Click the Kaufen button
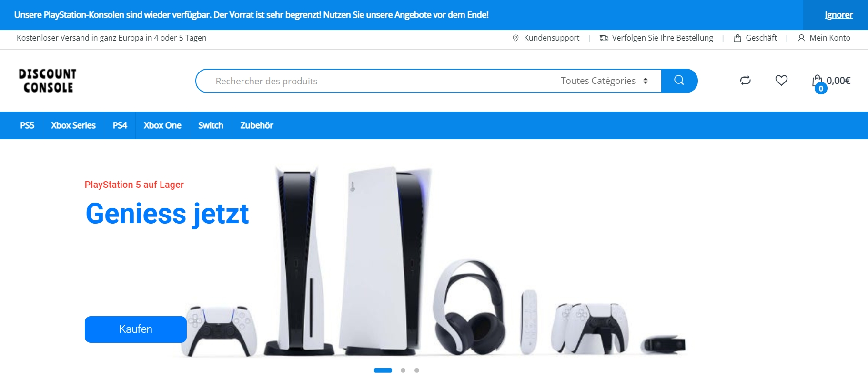The height and width of the screenshot is (391, 868). [x=136, y=329]
